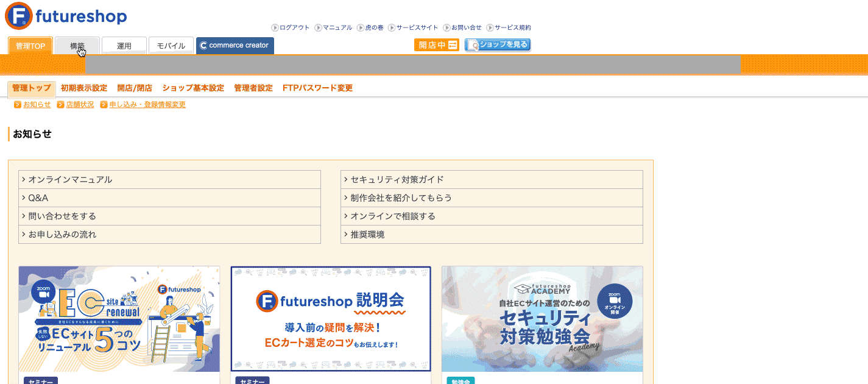Open the 構築 tab
Image resolution: width=868 pixels, height=384 pixels.
(77, 46)
